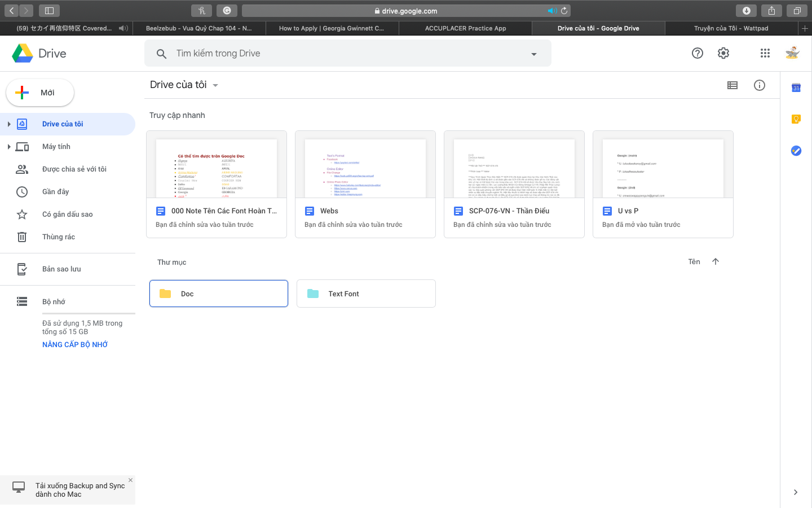Viewport: 812px width, 508px height.
Task: Expand Máy tính tree in sidebar
Action: point(9,147)
